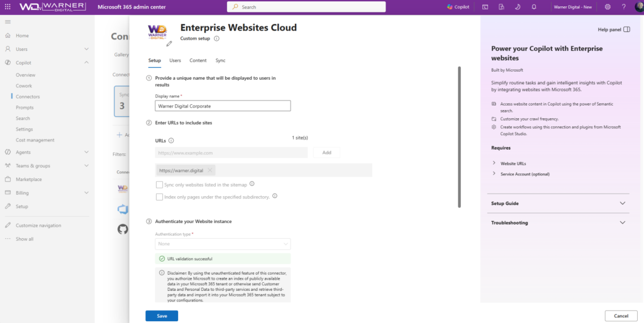Click the Add URL button
The image size is (644, 323).
click(326, 153)
